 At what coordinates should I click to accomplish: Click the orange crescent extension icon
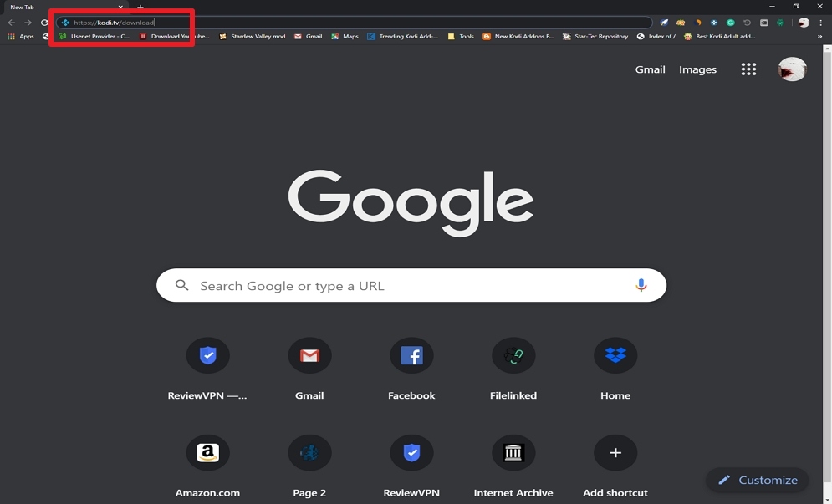(697, 23)
